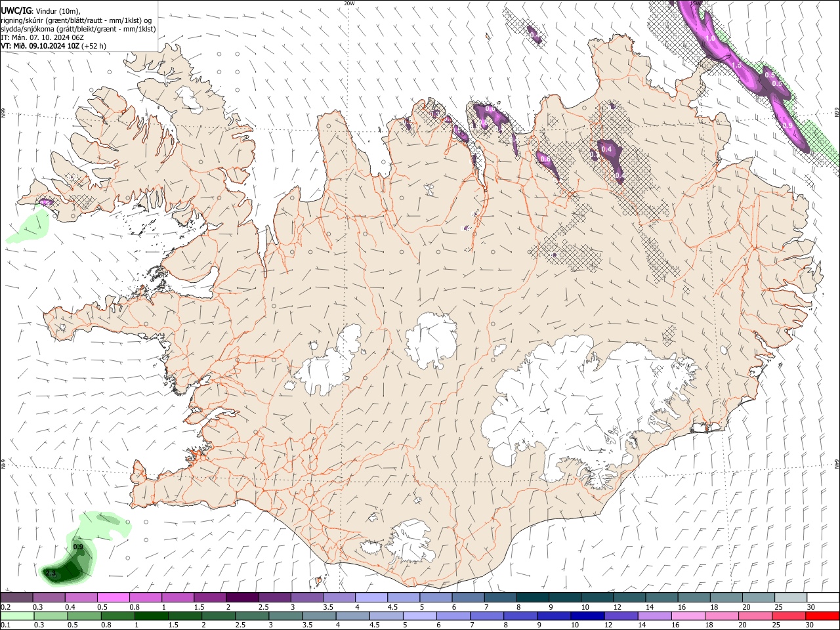
Task: Click the 1.5 value in northeast snow band
Action: [x=736, y=65]
